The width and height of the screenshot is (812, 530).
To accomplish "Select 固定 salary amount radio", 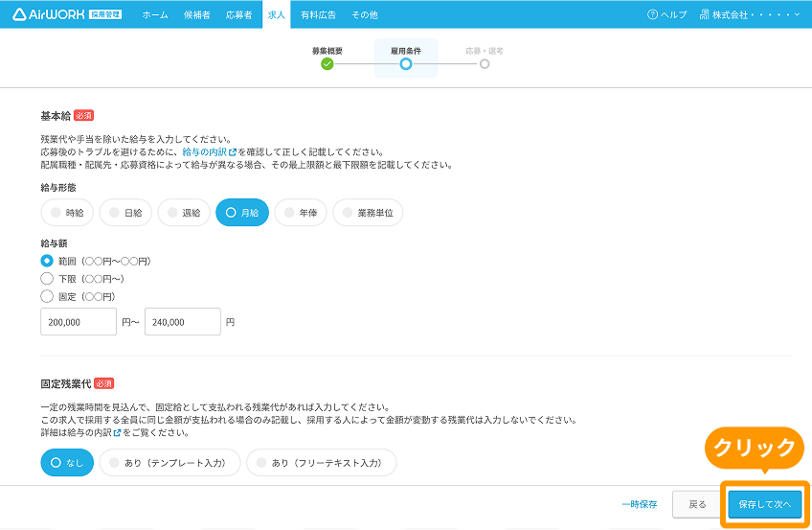I will click(47, 296).
